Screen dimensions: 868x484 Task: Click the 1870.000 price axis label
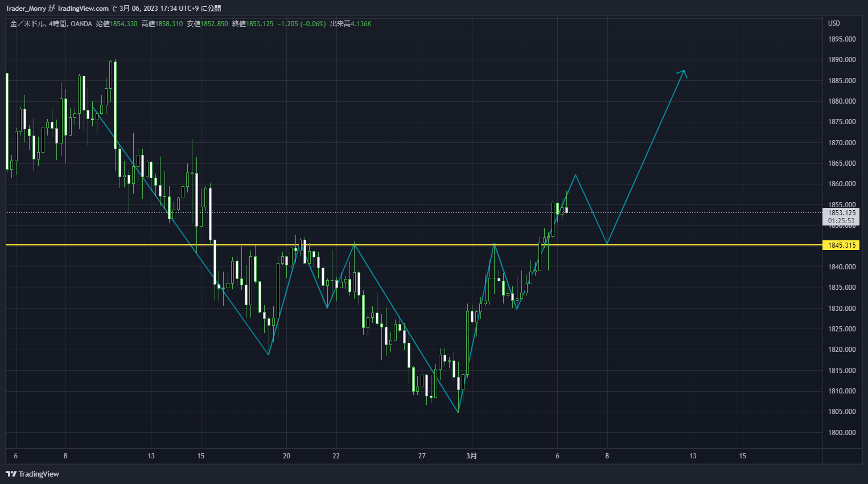point(842,143)
